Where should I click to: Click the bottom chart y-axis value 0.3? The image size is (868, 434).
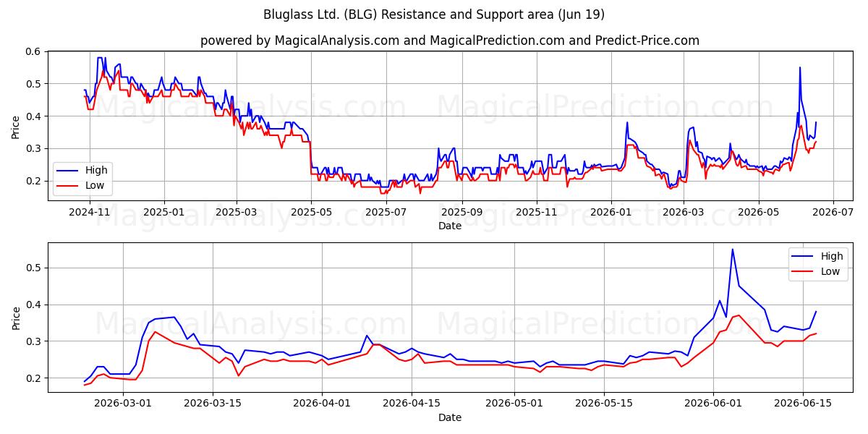pyautogui.click(x=33, y=341)
